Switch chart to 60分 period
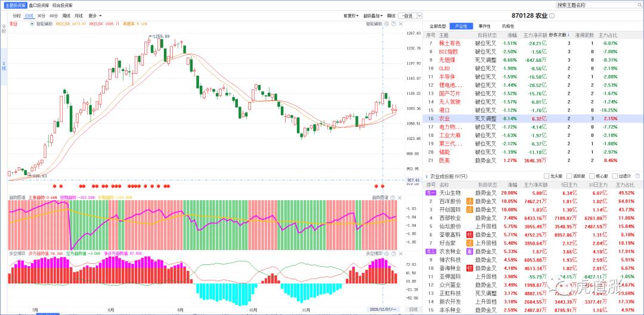Screen dimensions: 644x315 (x=54, y=15)
